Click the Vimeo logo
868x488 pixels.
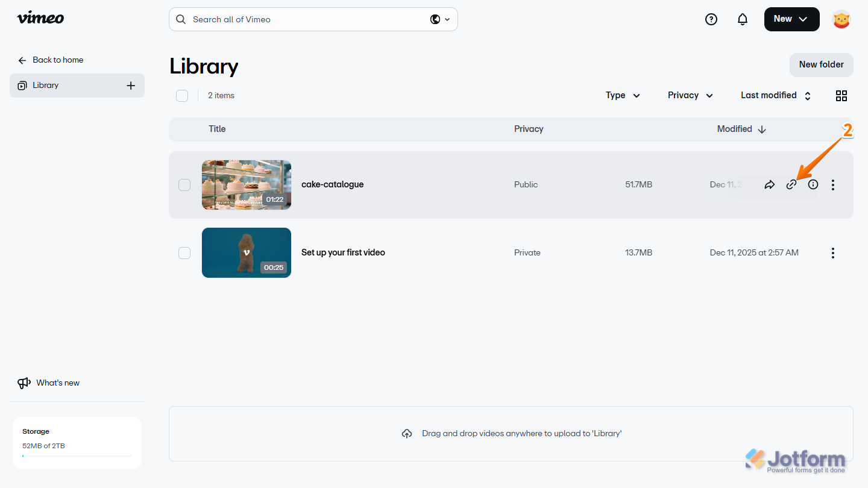point(40,17)
